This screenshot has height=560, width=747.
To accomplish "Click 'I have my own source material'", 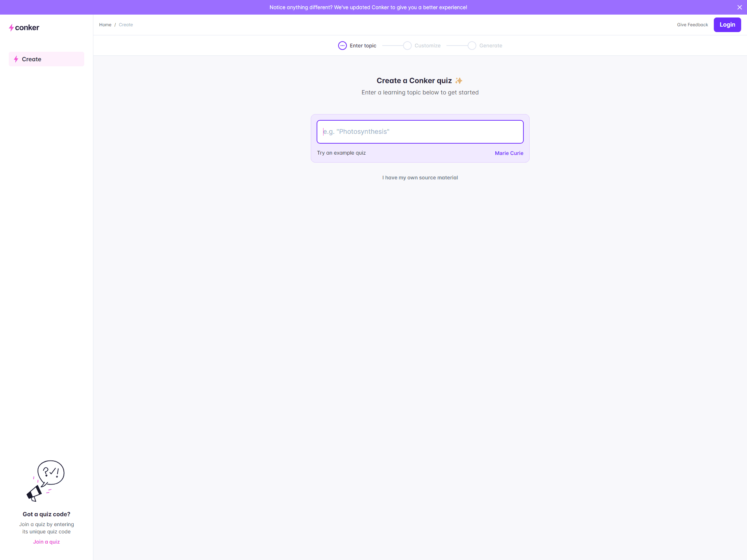I will tap(420, 178).
